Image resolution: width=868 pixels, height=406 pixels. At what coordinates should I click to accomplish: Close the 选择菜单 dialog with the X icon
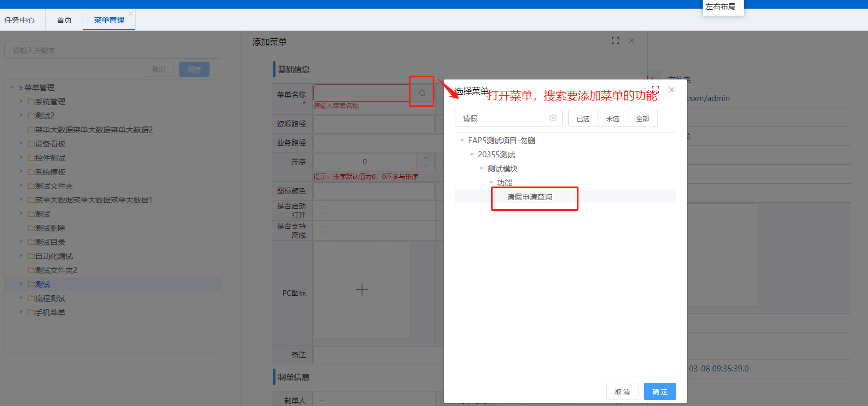pyautogui.click(x=671, y=90)
